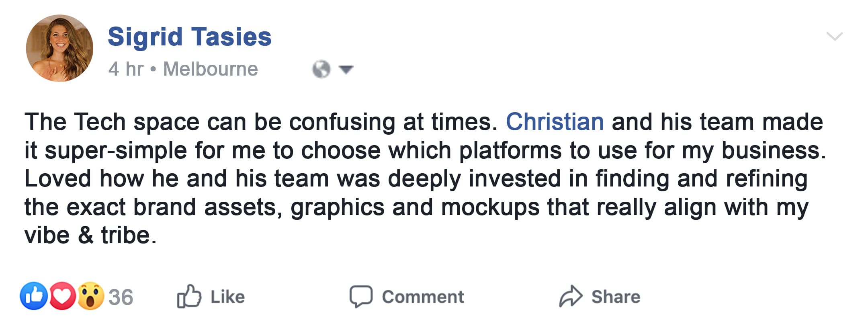Click the "vibe & tribe." closing line

click(90, 235)
